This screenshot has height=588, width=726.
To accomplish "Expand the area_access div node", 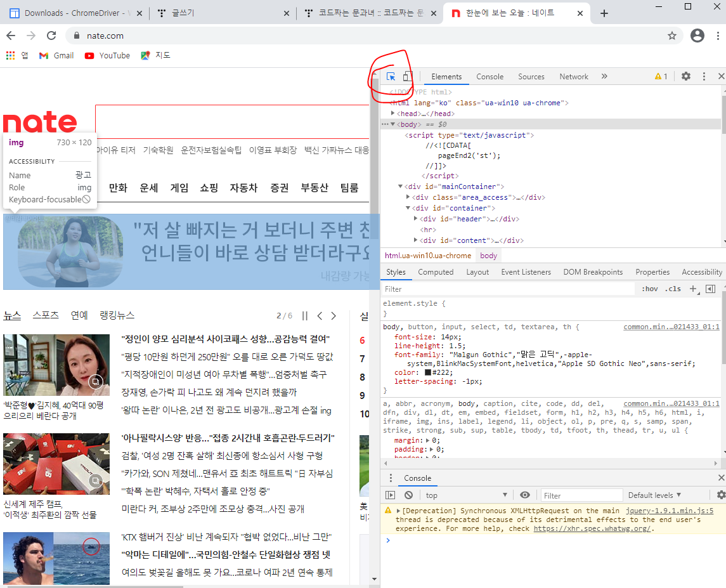I will (x=408, y=197).
